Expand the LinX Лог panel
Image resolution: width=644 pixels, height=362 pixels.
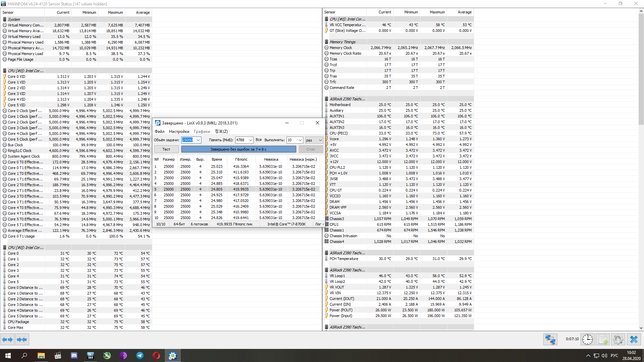(319, 224)
